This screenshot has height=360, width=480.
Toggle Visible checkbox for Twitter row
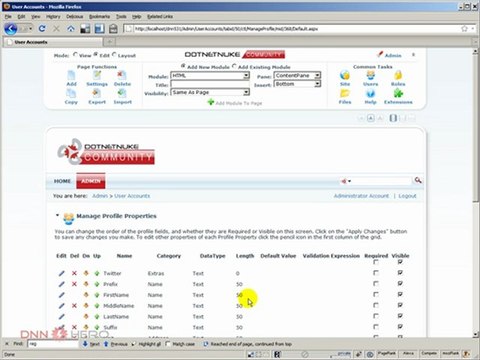tap(400, 273)
